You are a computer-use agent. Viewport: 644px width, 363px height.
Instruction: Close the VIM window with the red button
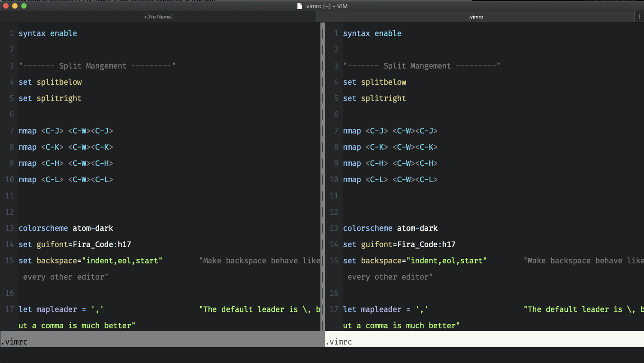point(6,6)
